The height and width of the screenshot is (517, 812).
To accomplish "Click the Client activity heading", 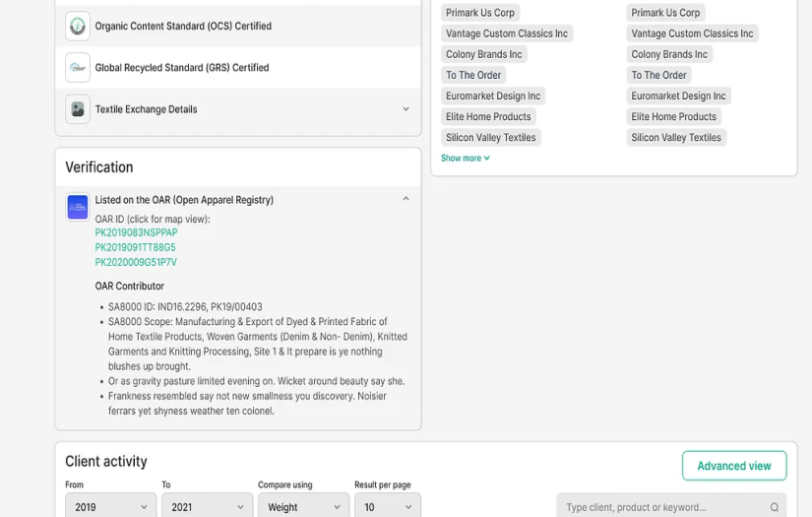I will 106,461.
